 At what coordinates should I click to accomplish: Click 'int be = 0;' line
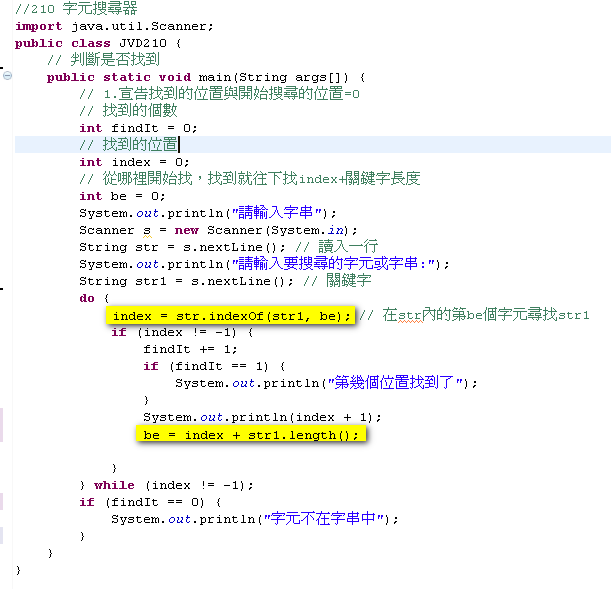click(122, 196)
